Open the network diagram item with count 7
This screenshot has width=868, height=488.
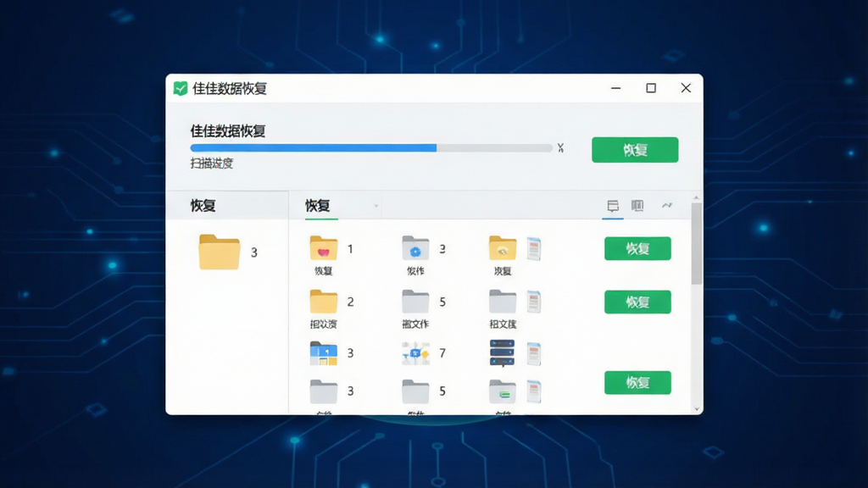pos(415,353)
